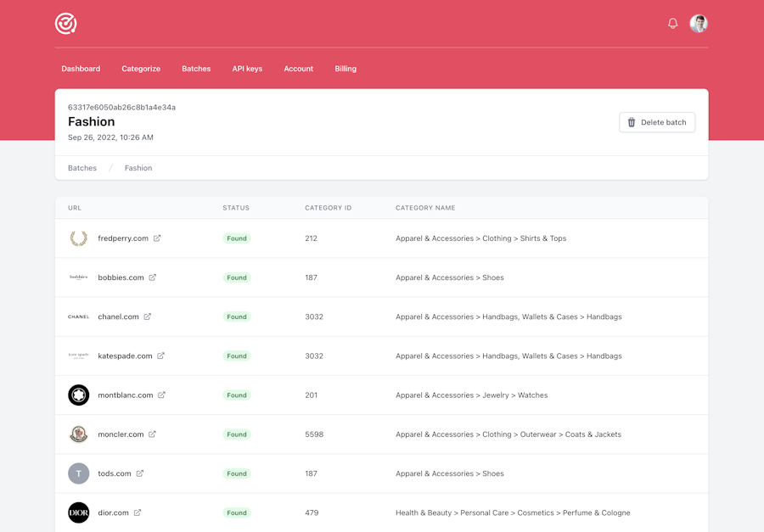Click Batches in the breadcrumb
Screen dimensions: 764x532
[82, 168]
